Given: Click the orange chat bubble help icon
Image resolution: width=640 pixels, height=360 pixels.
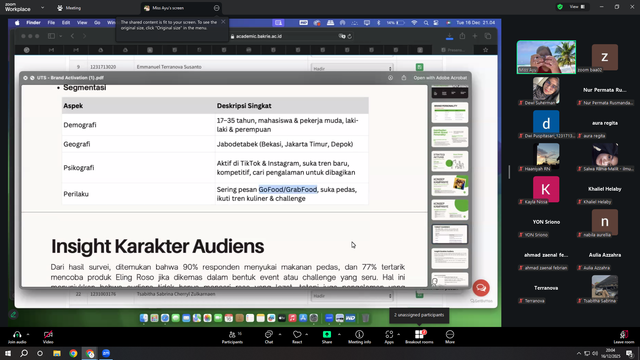Looking at the screenshot, I should [481, 288].
